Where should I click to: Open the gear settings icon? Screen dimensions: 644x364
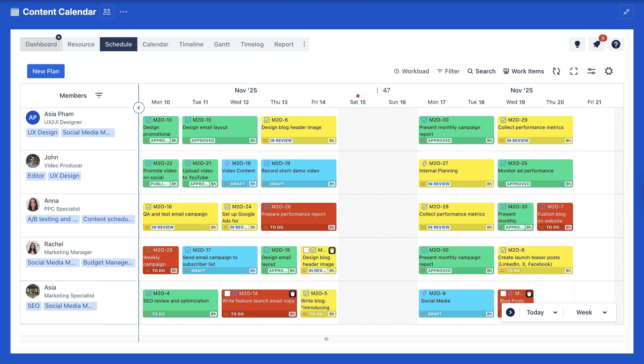[609, 71]
